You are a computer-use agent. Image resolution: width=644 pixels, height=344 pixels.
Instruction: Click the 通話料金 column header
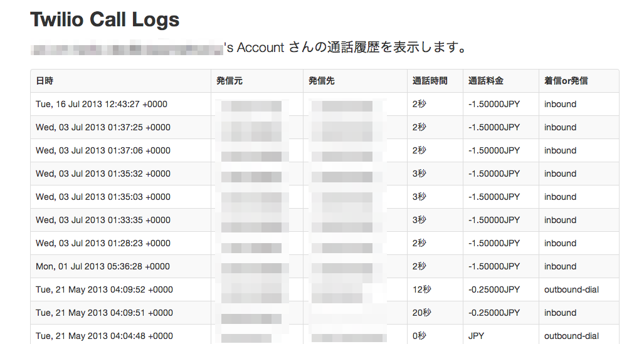485,81
